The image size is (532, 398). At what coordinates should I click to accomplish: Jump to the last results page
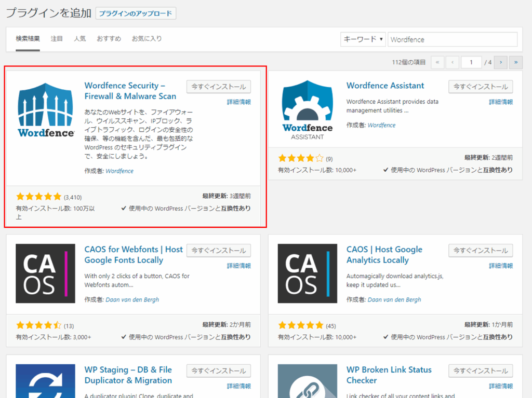[516, 62]
